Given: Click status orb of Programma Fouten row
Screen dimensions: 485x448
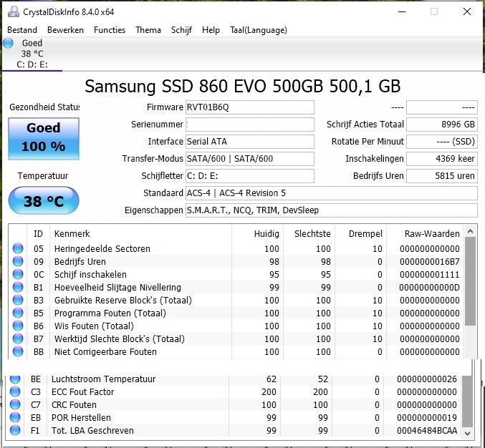Looking at the screenshot, I should click(x=18, y=313).
